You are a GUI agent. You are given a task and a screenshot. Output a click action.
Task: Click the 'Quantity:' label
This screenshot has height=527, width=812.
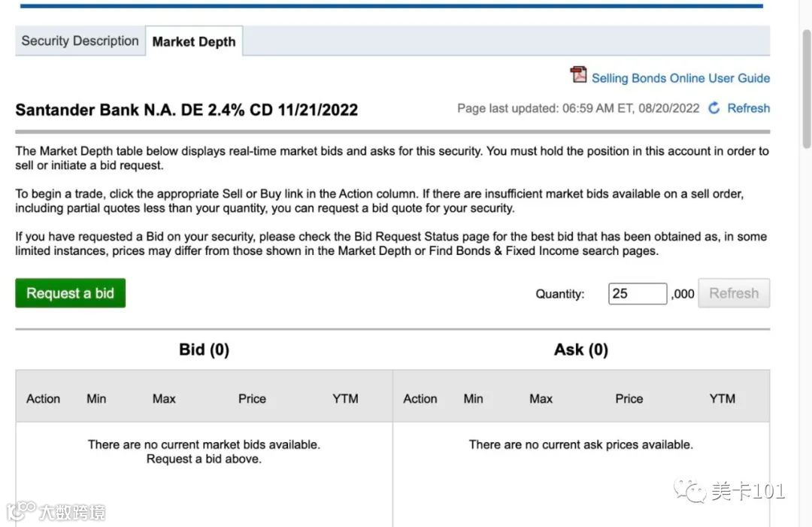(x=560, y=294)
